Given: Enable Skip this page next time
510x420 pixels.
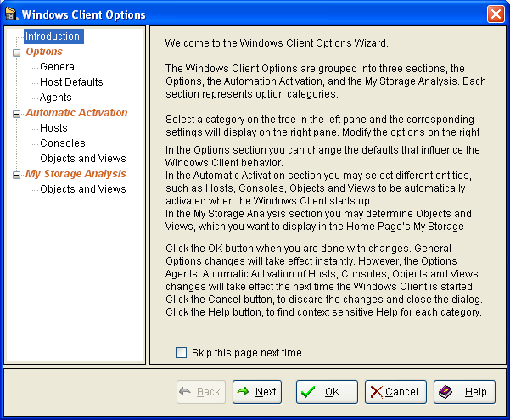Looking at the screenshot, I should click(181, 353).
